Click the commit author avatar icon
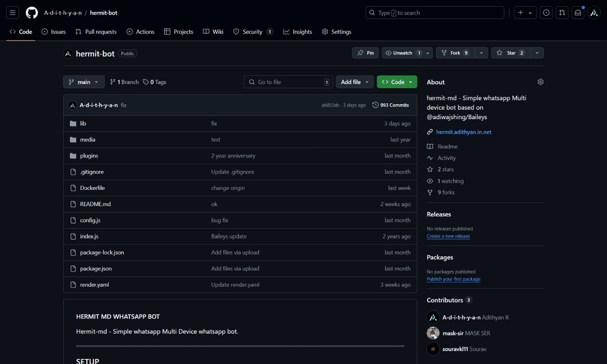The height and width of the screenshot is (364, 607). [73, 105]
